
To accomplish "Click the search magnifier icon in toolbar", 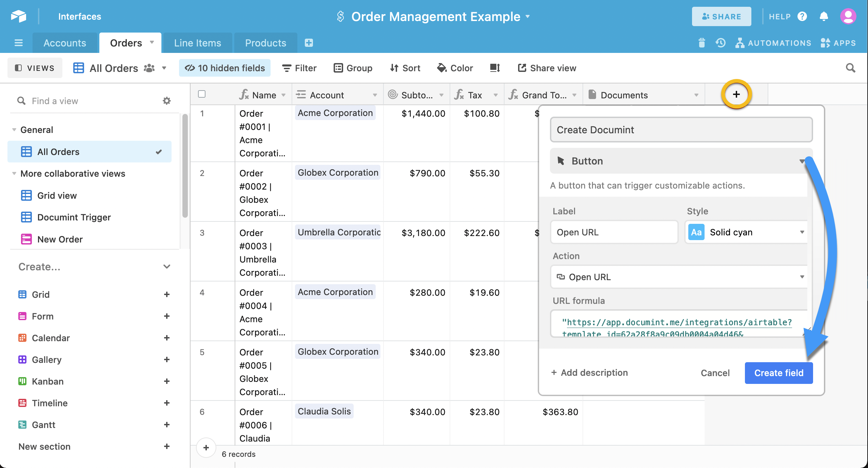I will pyautogui.click(x=850, y=68).
